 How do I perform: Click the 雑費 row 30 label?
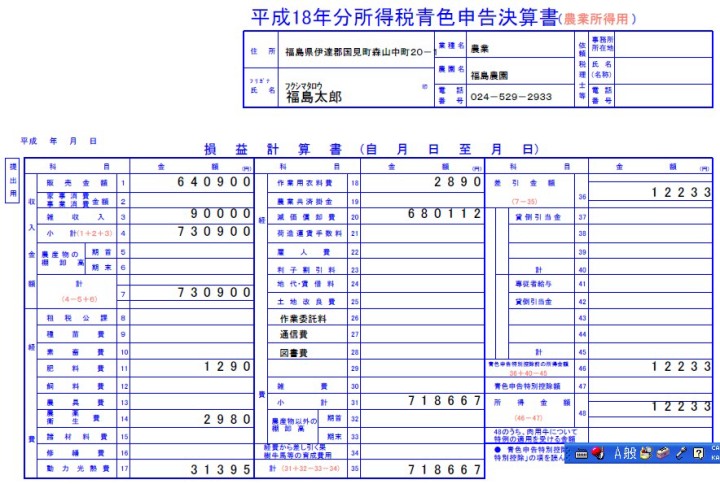tap(303, 387)
